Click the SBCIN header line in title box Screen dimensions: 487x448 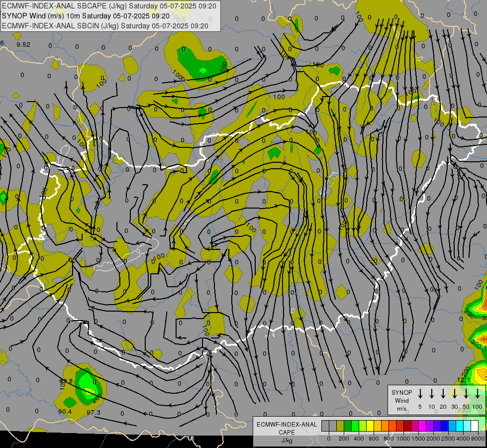[105, 26]
